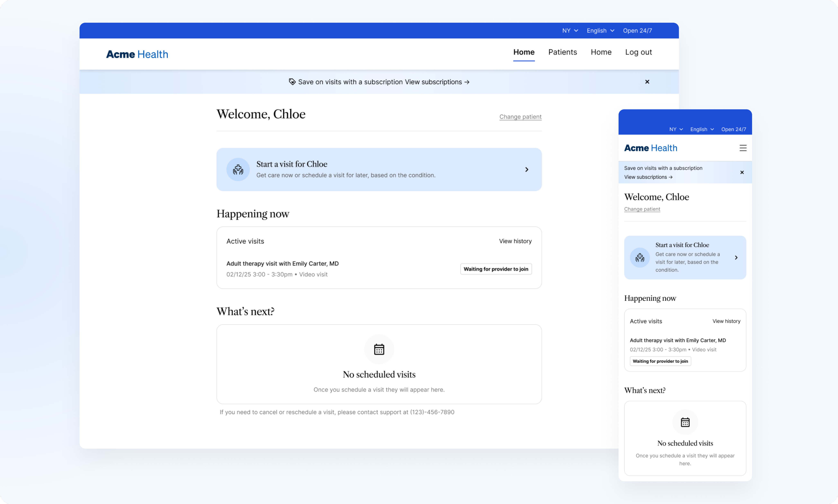The width and height of the screenshot is (838, 504).
Task: Click the care hands icon in desktop visit card
Action: [x=238, y=169]
